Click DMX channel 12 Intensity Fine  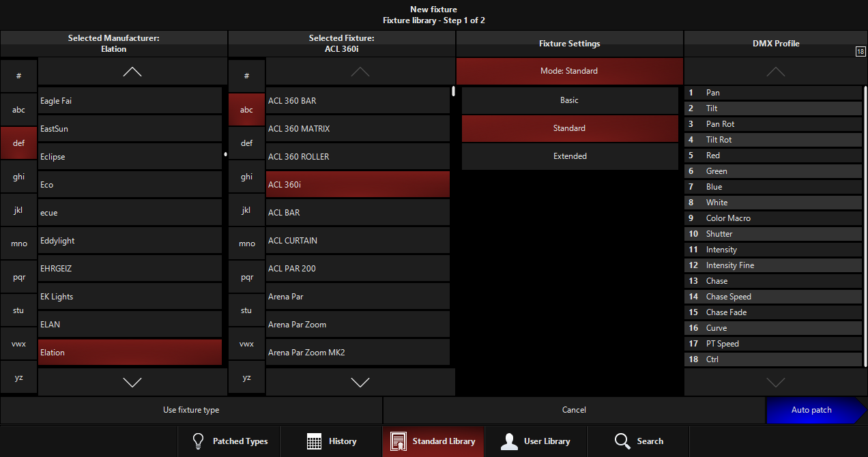click(x=773, y=265)
